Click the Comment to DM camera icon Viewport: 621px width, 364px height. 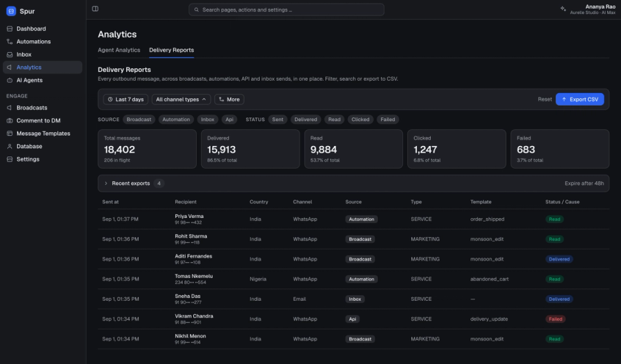(x=10, y=120)
